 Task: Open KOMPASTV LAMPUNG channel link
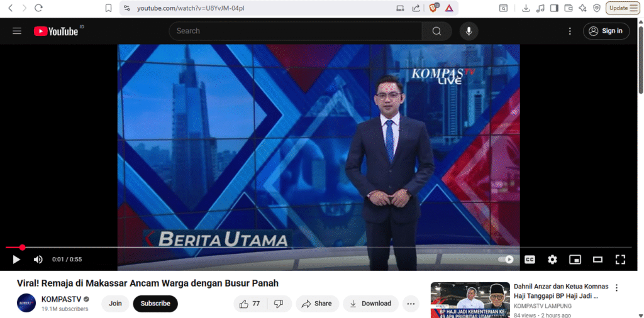click(x=543, y=306)
